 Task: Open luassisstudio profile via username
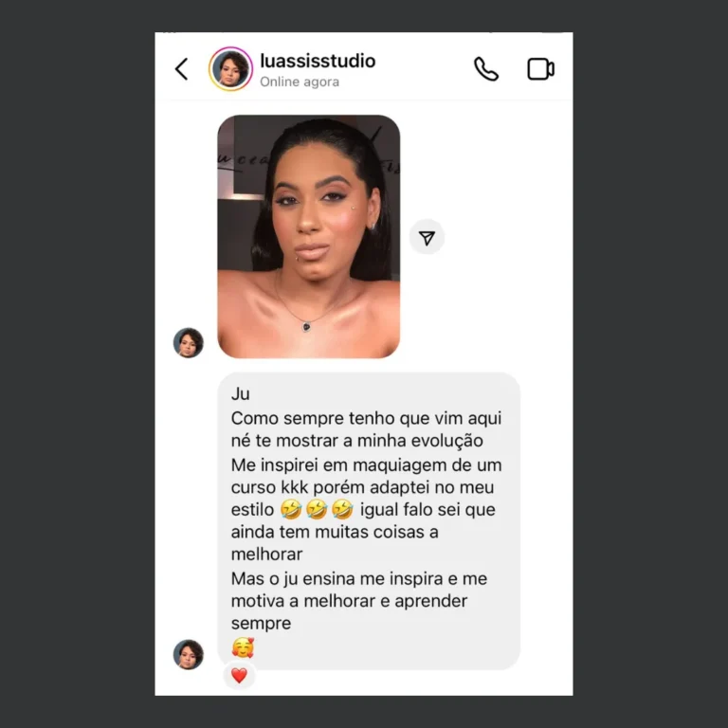[x=318, y=61]
